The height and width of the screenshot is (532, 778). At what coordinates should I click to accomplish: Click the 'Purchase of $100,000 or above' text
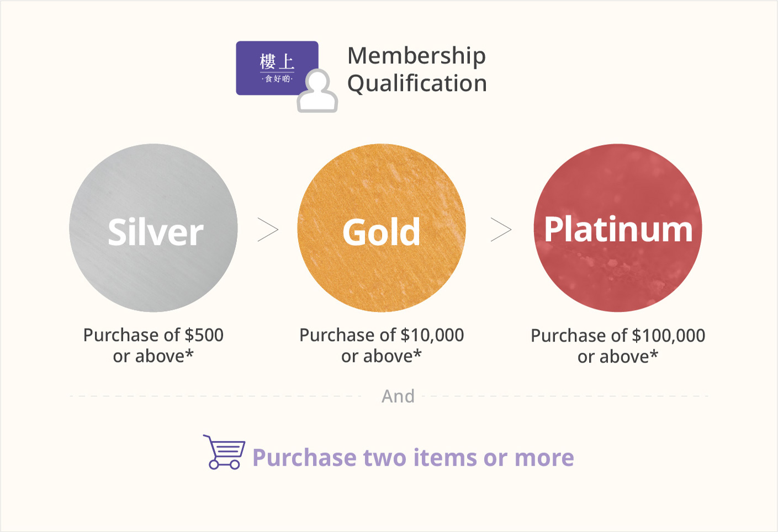(618, 346)
